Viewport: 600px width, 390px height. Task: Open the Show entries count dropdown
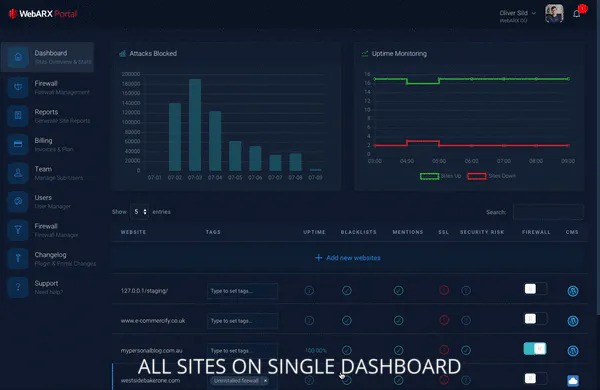point(139,212)
